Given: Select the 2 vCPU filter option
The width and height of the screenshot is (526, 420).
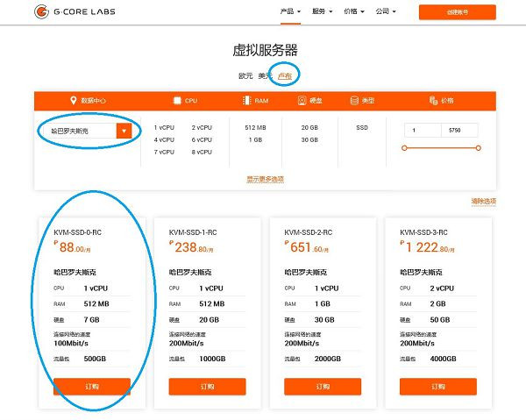Looking at the screenshot, I should pyautogui.click(x=202, y=127).
